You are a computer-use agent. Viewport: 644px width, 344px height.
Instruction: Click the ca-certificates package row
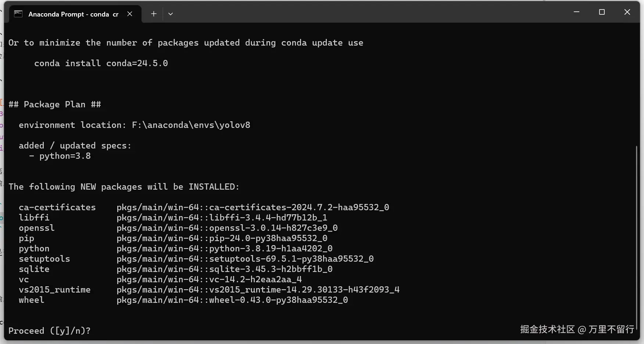coord(204,208)
